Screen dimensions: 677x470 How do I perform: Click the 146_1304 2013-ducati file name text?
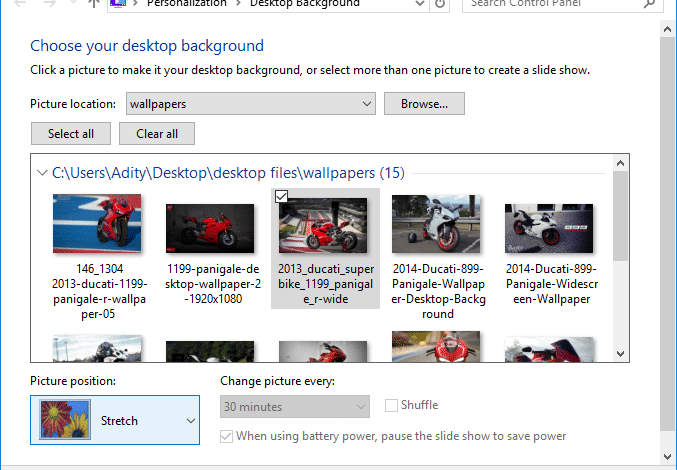[x=99, y=291]
